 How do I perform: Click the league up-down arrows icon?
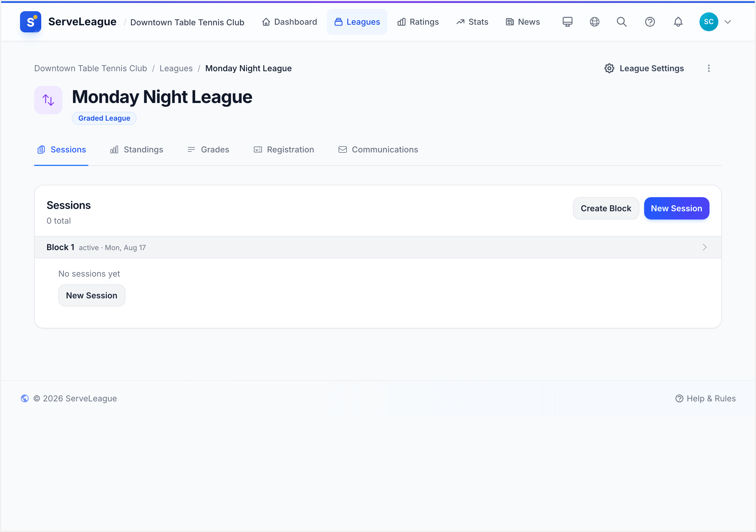pos(48,100)
